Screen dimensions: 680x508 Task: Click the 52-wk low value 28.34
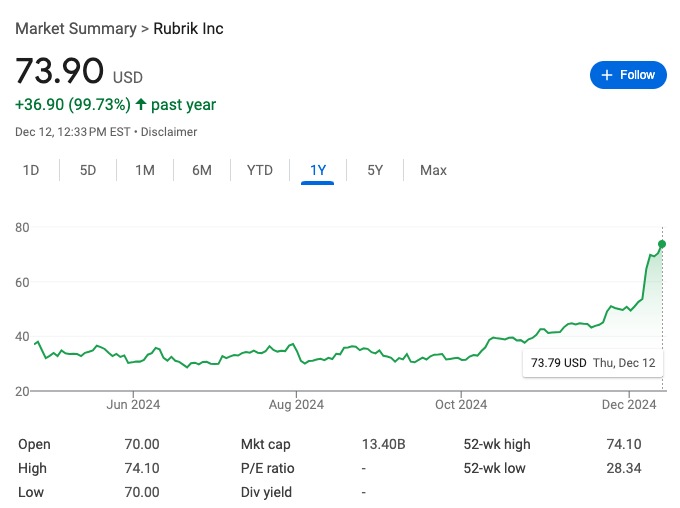pyautogui.click(x=624, y=468)
